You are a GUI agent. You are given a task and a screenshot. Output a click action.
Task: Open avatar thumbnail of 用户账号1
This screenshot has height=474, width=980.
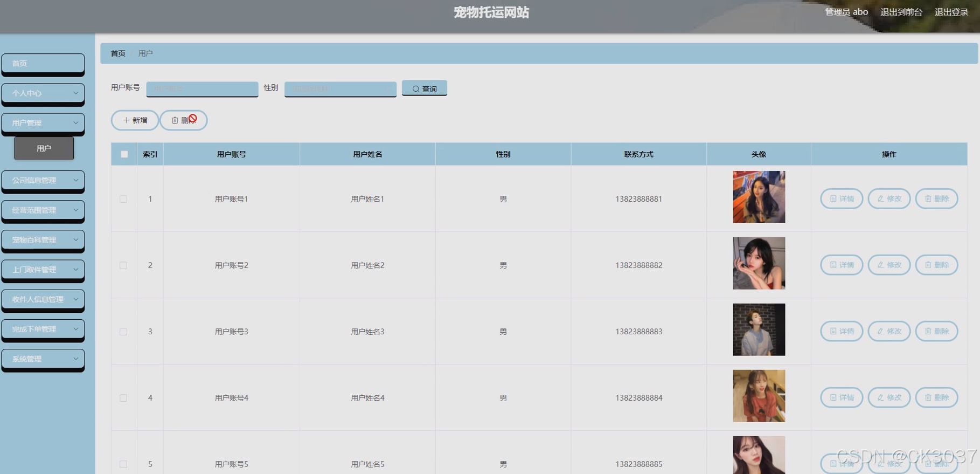coord(759,197)
